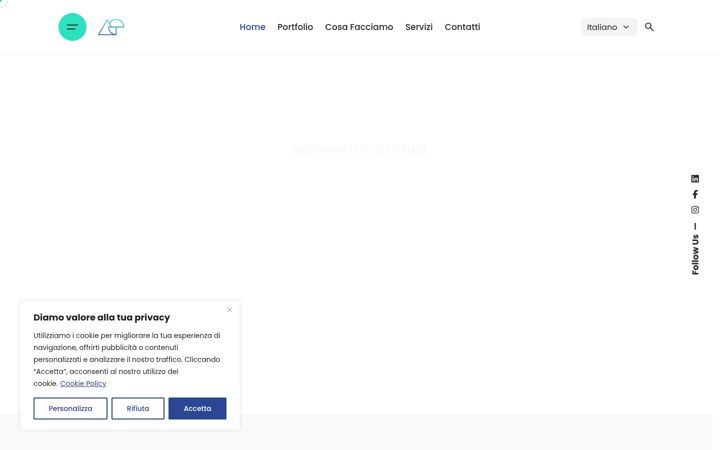Screen dimensions: 720x450
Task: Click the Personalizza cookie button
Action: [x=70, y=408]
